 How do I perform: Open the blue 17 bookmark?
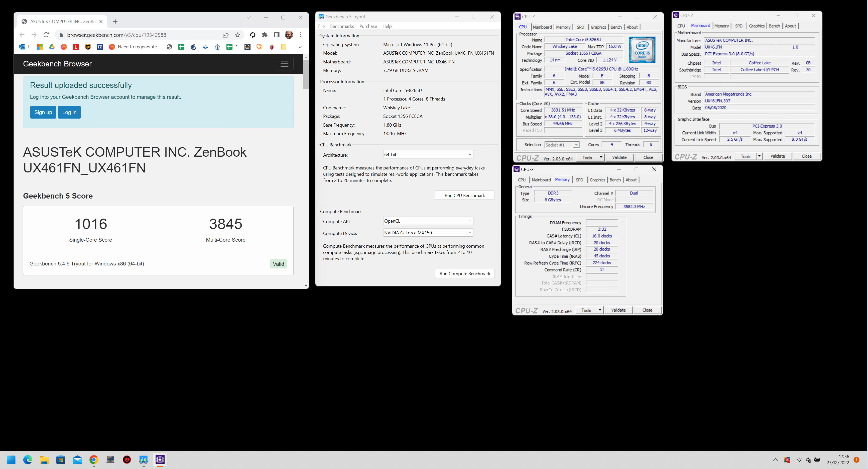100,47
